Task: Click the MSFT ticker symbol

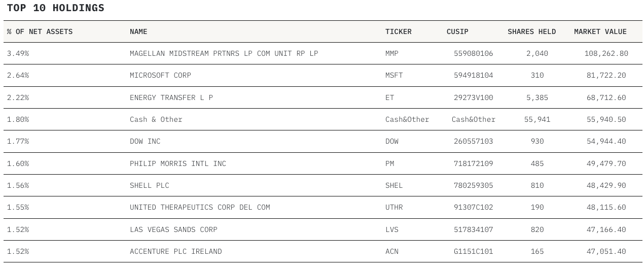Action: (x=394, y=75)
